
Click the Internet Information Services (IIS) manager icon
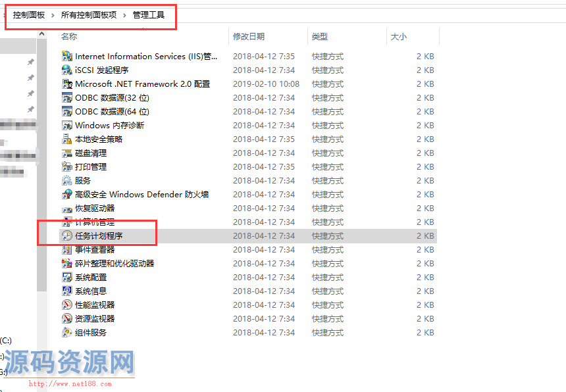[x=66, y=57]
